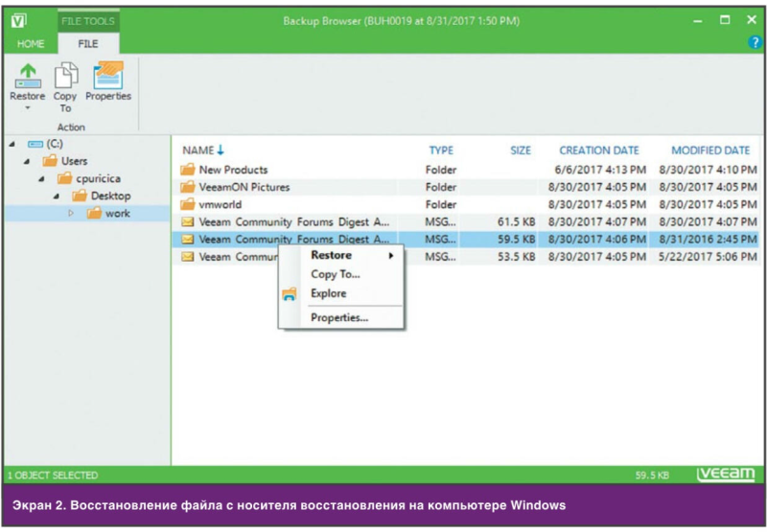
Task: Select the New Products folder name
Action: pyautogui.click(x=233, y=170)
